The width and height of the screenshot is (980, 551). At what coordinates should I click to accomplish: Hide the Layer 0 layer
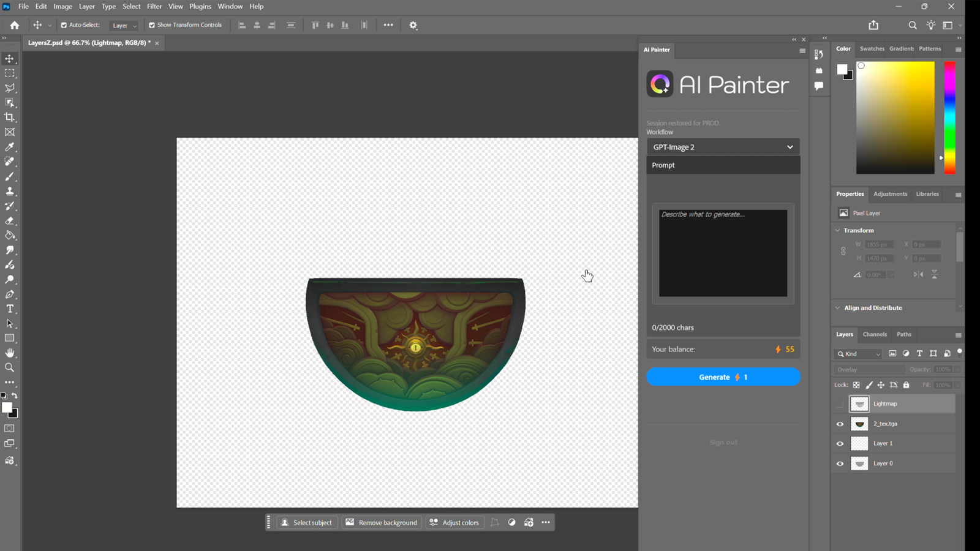[840, 463]
